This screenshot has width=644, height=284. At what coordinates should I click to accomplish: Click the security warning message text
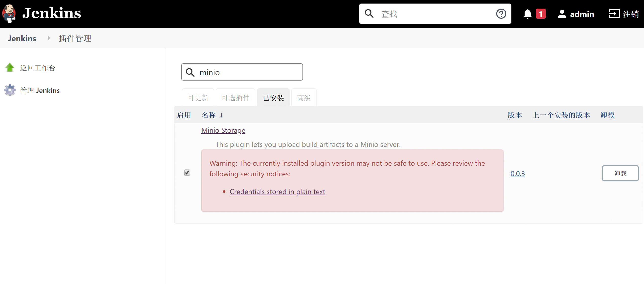pos(347,168)
